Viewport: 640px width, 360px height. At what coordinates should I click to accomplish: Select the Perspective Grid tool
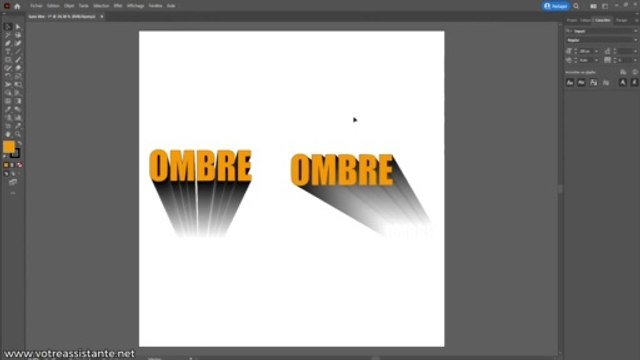(x=18, y=93)
